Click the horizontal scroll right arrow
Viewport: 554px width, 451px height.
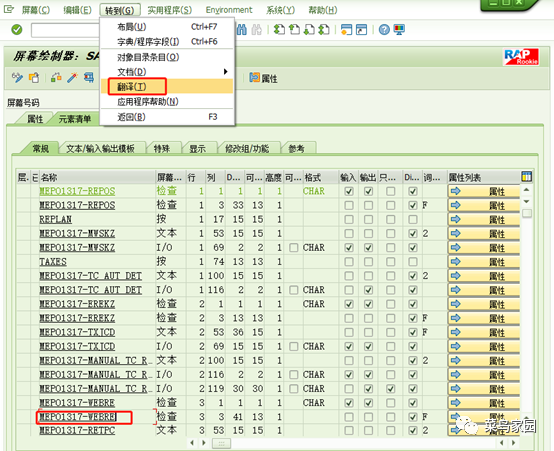click(204, 443)
